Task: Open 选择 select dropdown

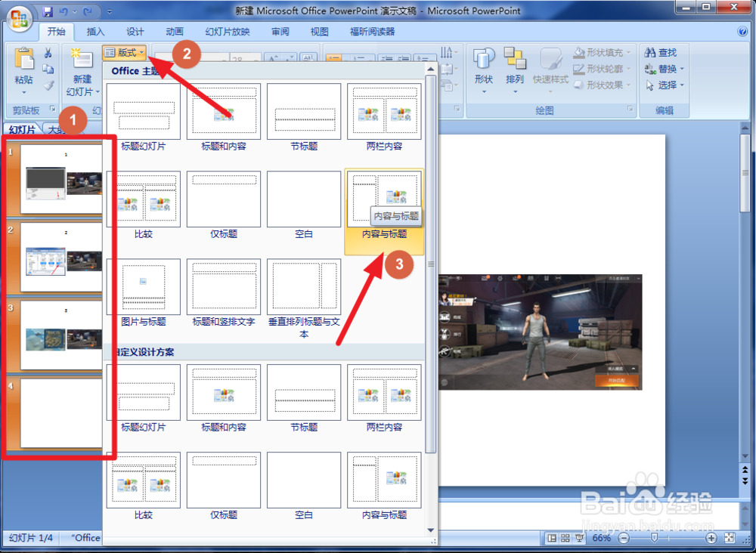Action: [665, 85]
